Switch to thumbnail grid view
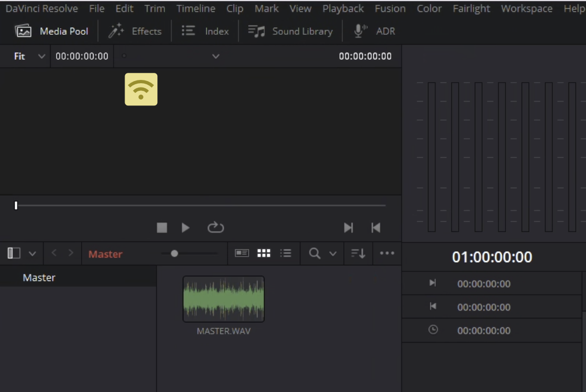 tap(264, 253)
